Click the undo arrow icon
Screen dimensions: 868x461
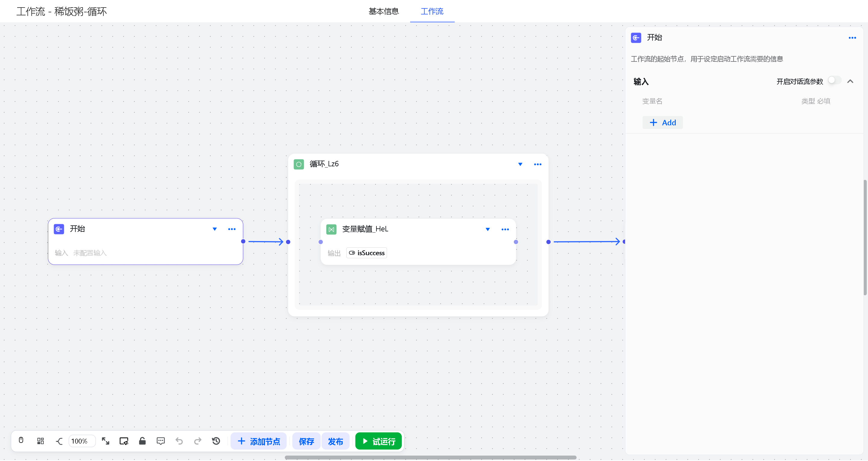tap(179, 441)
